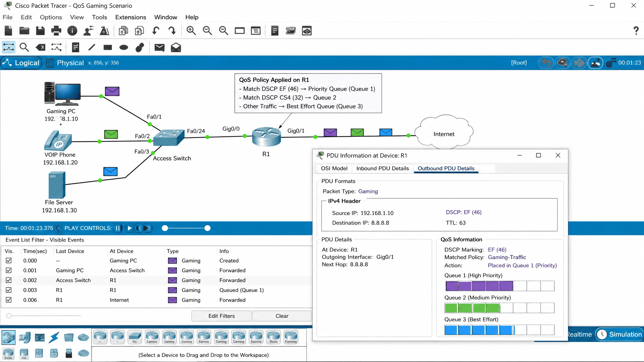This screenshot has height=362, width=644.
Task: Open the Extensions menu
Action: 131,17
